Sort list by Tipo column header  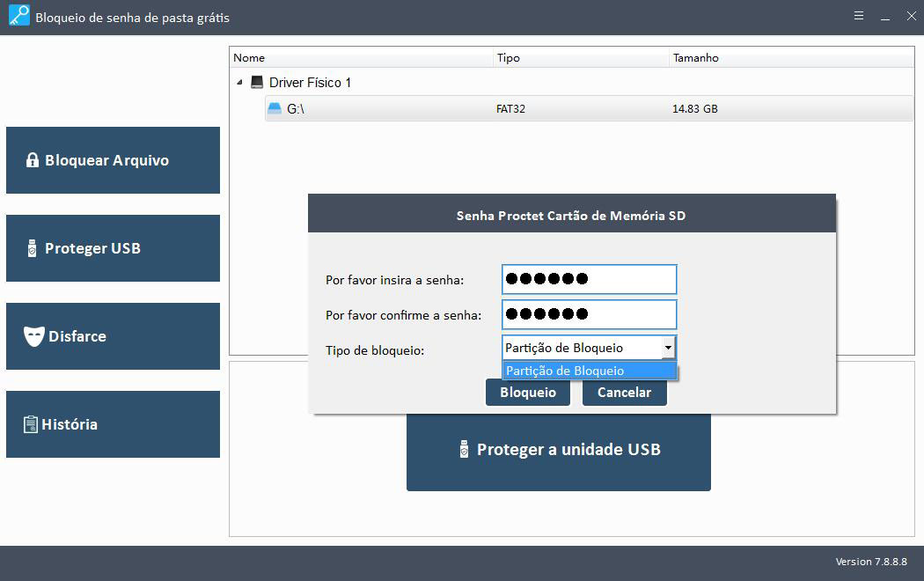point(508,58)
